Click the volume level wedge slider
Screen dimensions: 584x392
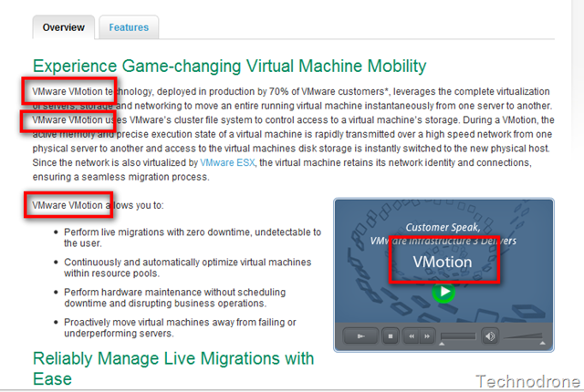[x=523, y=336]
